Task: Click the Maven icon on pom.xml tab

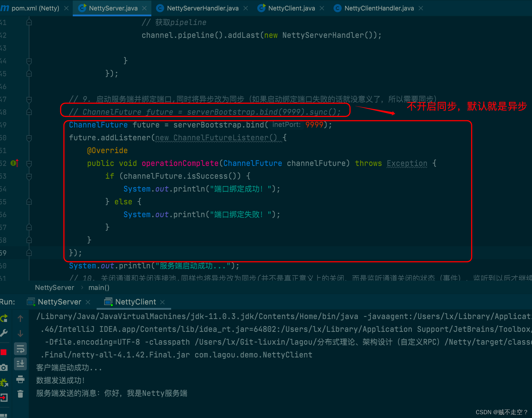Action: coord(4,8)
